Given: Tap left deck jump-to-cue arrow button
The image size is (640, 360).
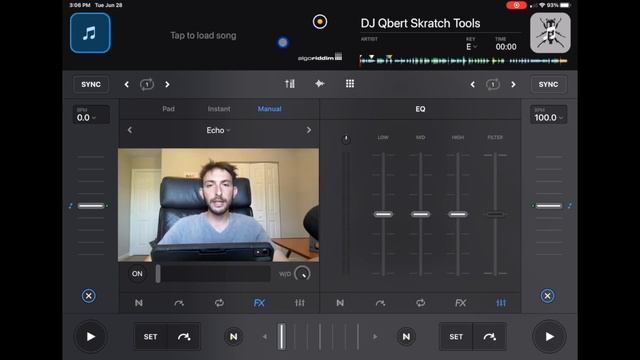Looking at the screenshot, I should 184,337.
